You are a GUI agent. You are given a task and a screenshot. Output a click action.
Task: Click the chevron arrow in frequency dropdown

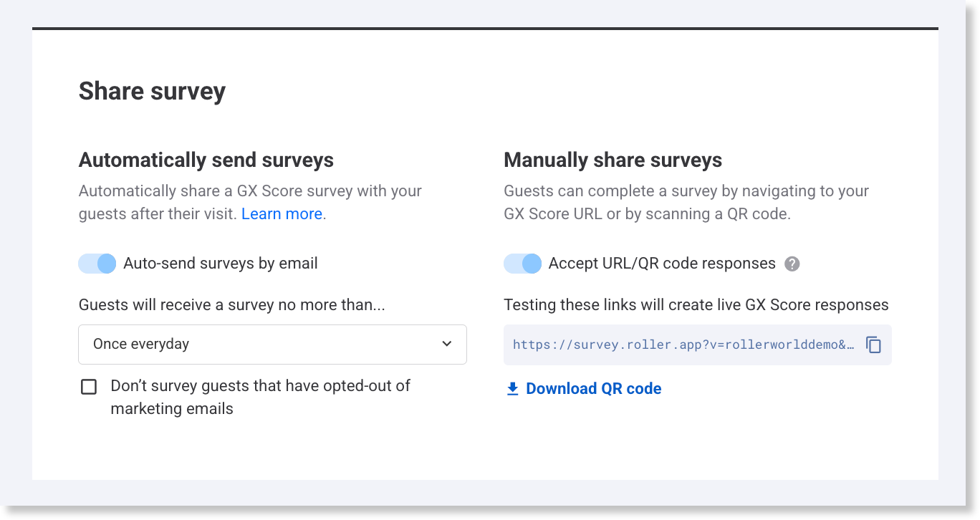(447, 344)
